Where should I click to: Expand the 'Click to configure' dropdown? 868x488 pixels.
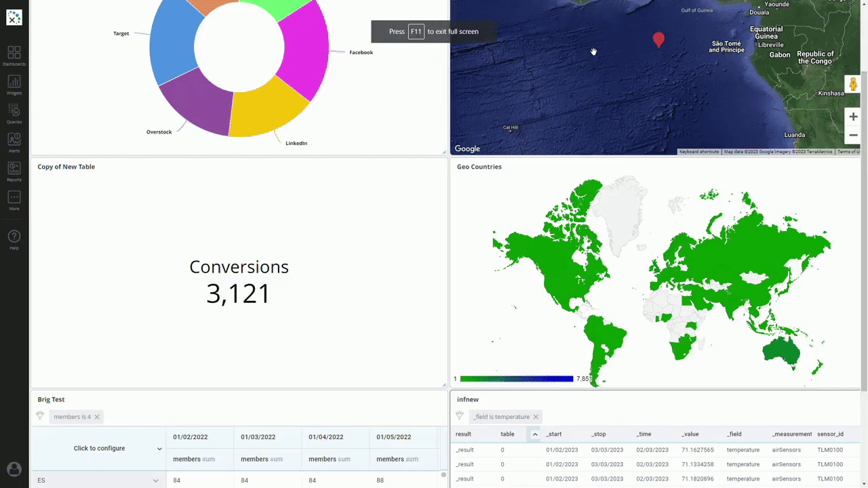(159, 449)
